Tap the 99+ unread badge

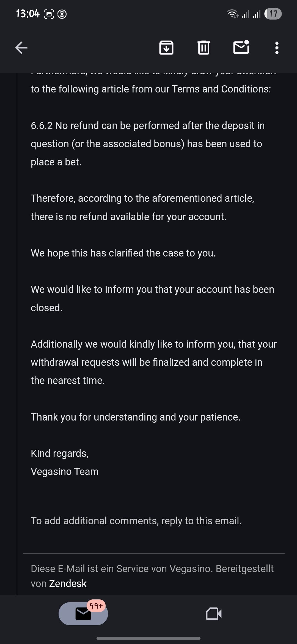tap(96, 606)
